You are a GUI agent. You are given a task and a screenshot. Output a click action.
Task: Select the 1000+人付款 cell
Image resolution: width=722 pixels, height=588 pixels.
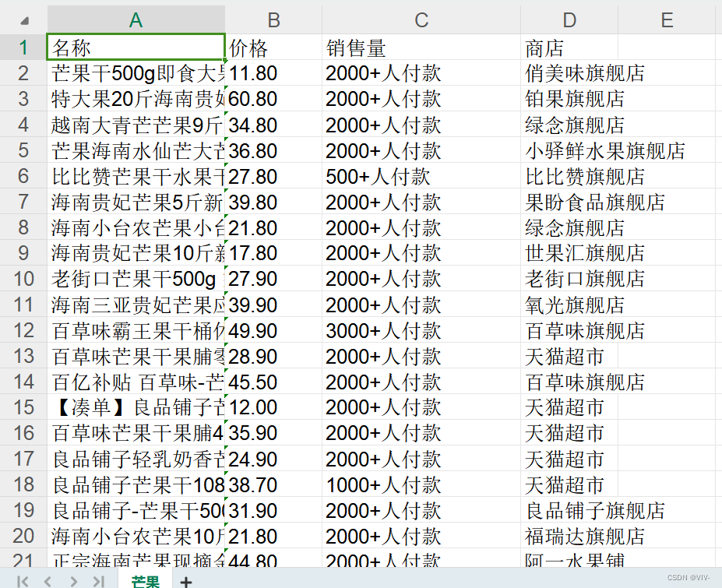point(421,484)
